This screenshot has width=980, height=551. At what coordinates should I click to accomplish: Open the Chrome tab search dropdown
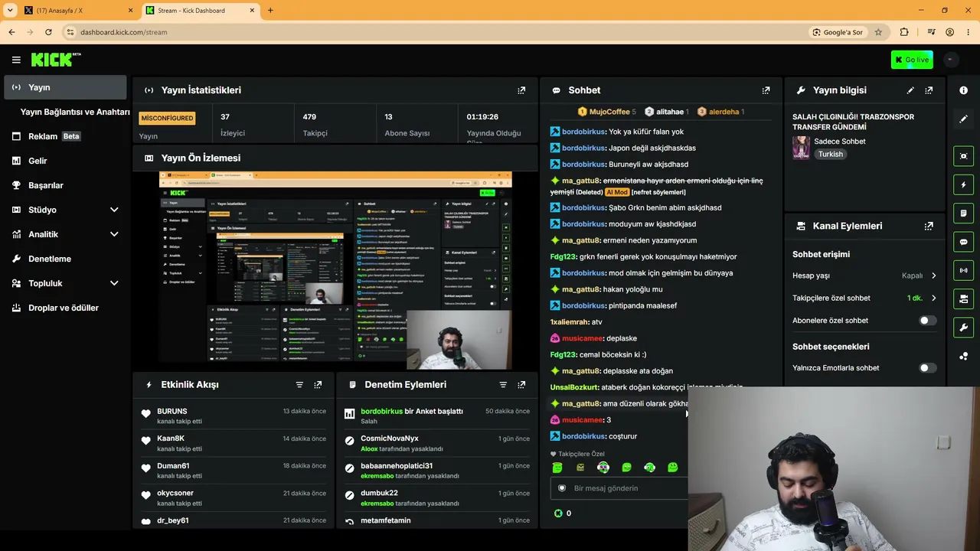pyautogui.click(x=10, y=10)
